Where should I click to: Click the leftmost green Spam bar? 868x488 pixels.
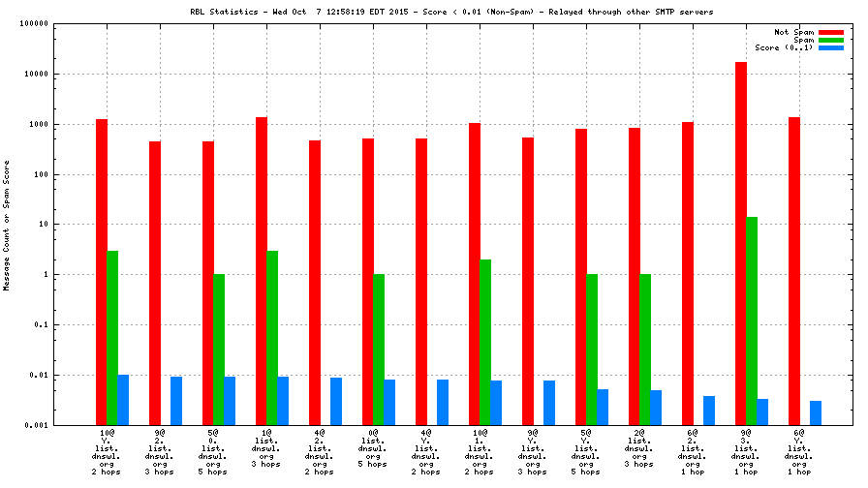112,337
